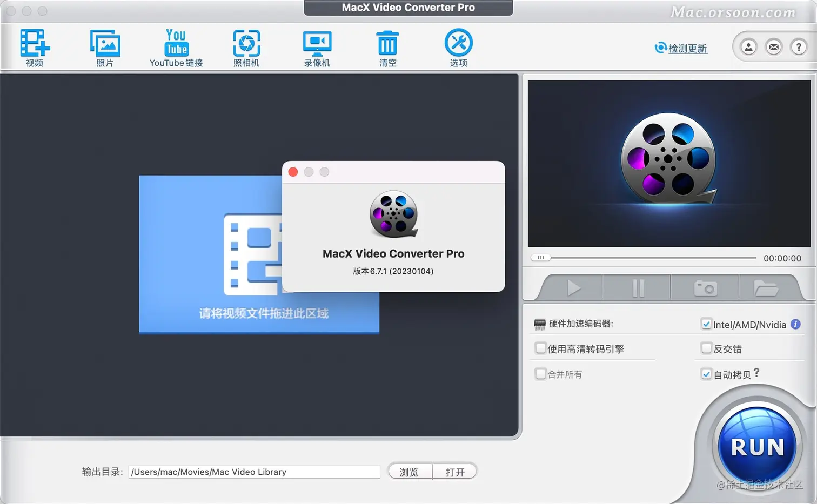Image resolution: width=817 pixels, height=504 pixels.
Task: Click the hardware acceleration encoder label
Action: click(581, 324)
